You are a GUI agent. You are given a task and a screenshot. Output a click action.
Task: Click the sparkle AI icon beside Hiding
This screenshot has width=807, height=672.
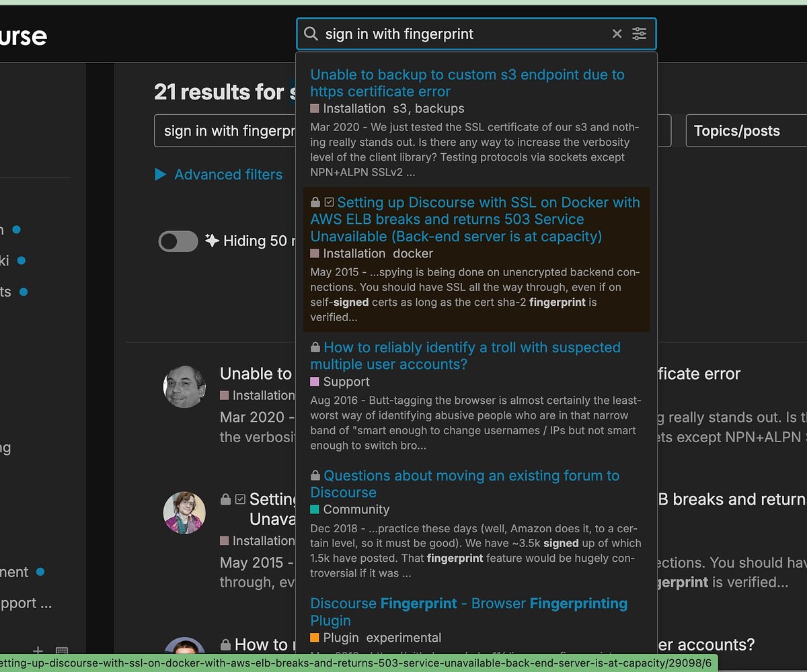pos(212,241)
